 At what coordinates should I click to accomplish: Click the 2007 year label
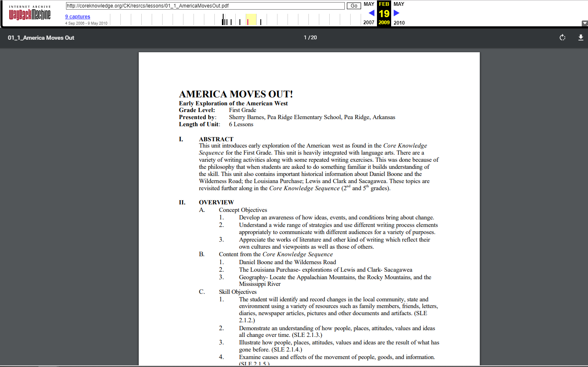[369, 23]
